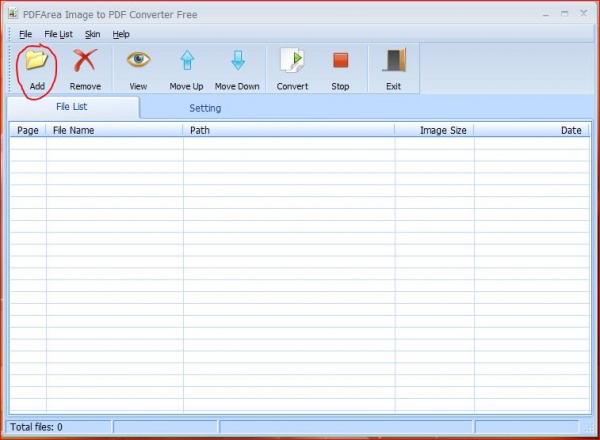Sort by the Image Size column header
This screenshot has width=600, height=440.
coord(434,130)
